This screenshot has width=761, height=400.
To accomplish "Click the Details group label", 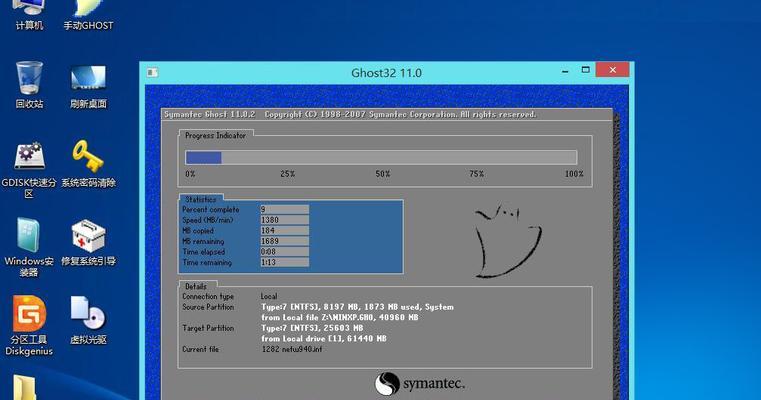I will pos(196,286).
